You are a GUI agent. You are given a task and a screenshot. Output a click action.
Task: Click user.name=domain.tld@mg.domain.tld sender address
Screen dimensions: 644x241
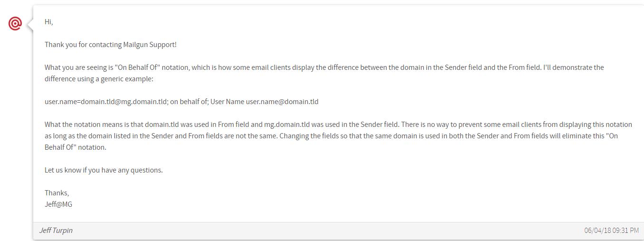tap(106, 102)
